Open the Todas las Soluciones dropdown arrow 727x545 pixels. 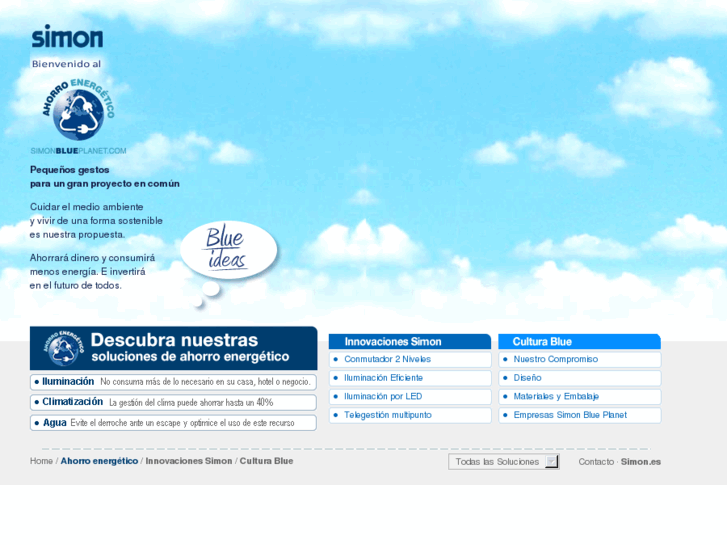(551, 462)
